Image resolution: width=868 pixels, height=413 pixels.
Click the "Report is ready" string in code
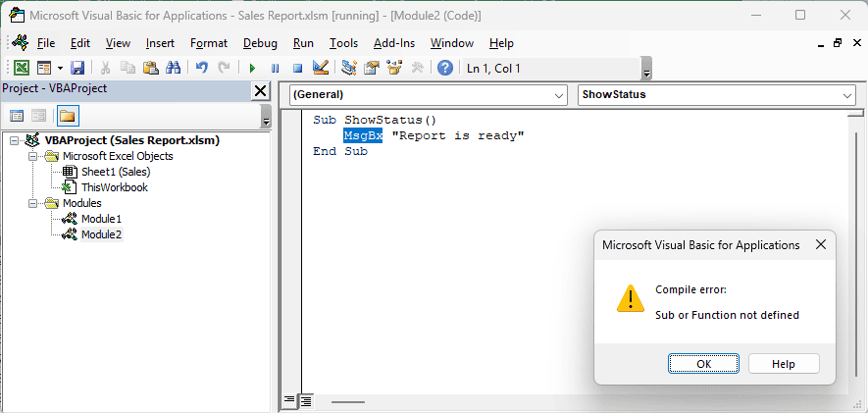[458, 135]
